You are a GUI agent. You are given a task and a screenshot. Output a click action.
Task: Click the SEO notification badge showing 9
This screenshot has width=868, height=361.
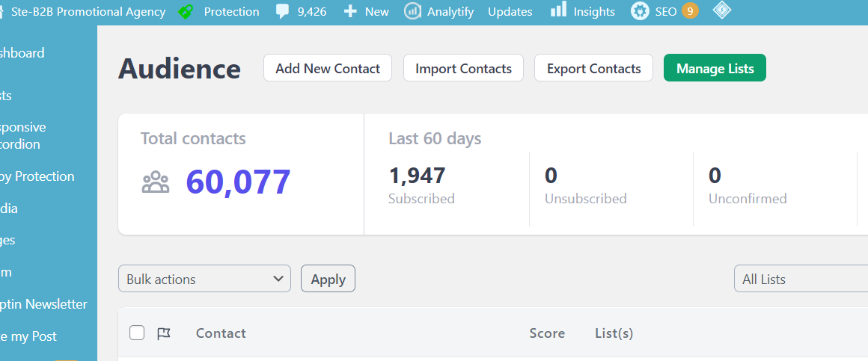pyautogui.click(x=689, y=11)
